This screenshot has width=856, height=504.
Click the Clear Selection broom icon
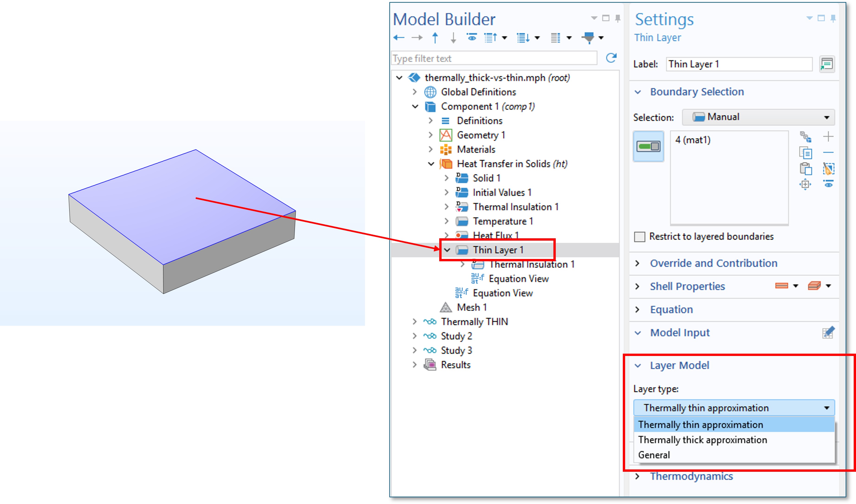coord(828,168)
